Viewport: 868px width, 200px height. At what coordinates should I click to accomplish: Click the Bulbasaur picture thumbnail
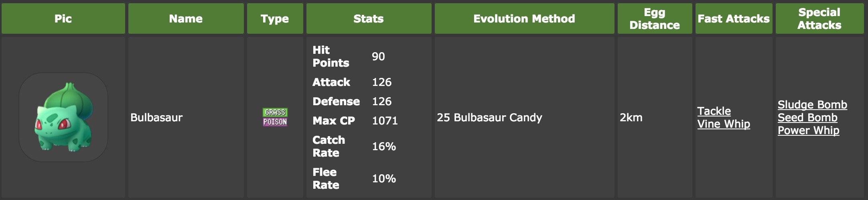pos(63,117)
